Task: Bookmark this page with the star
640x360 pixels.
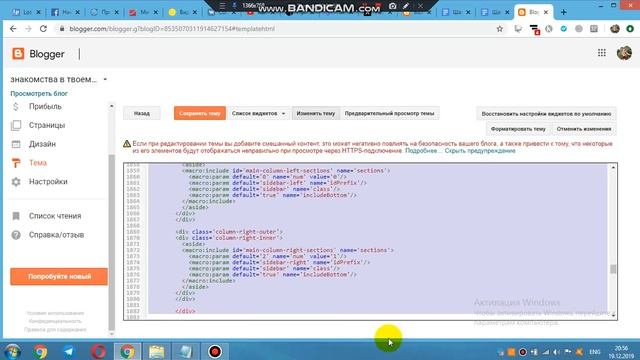Action: 500,29
